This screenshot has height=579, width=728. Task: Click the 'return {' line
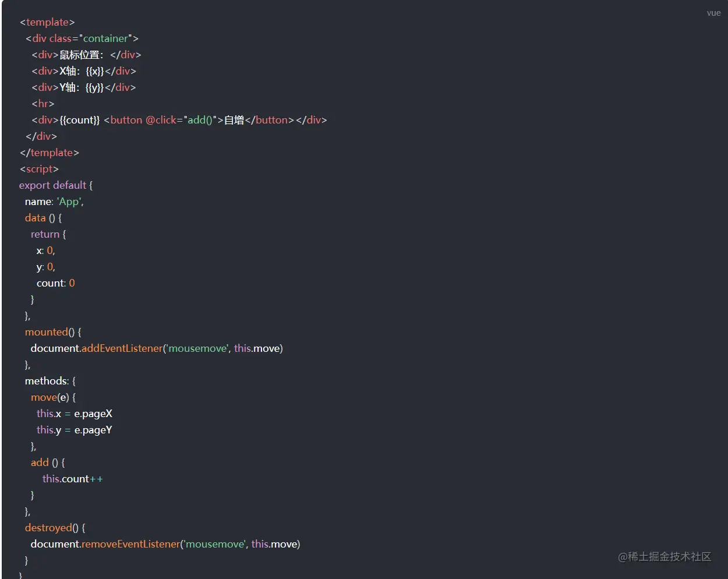click(48, 234)
